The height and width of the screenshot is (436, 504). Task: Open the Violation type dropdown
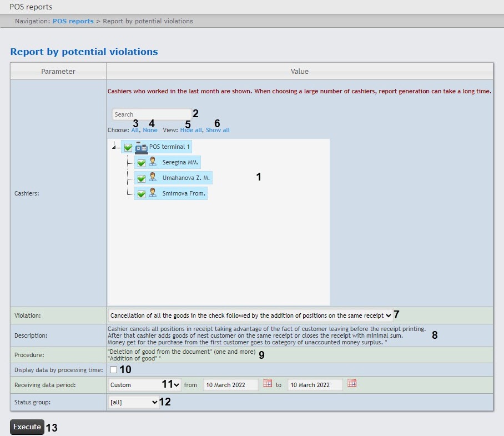pos(251,315)
